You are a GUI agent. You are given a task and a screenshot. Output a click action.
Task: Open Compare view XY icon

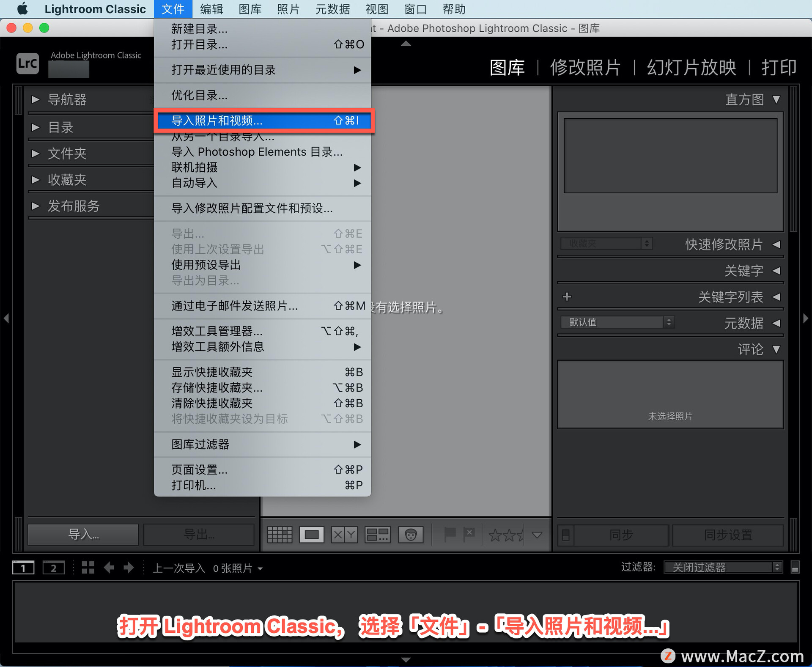point(344,535)
